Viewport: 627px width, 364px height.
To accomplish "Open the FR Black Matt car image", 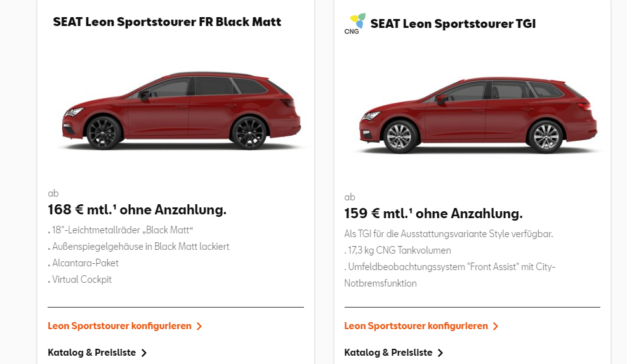I will [x=181, y=112].
